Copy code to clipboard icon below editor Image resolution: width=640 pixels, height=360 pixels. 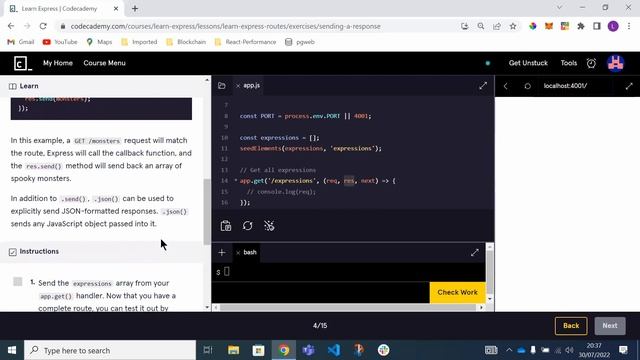[x=226, y=226]
